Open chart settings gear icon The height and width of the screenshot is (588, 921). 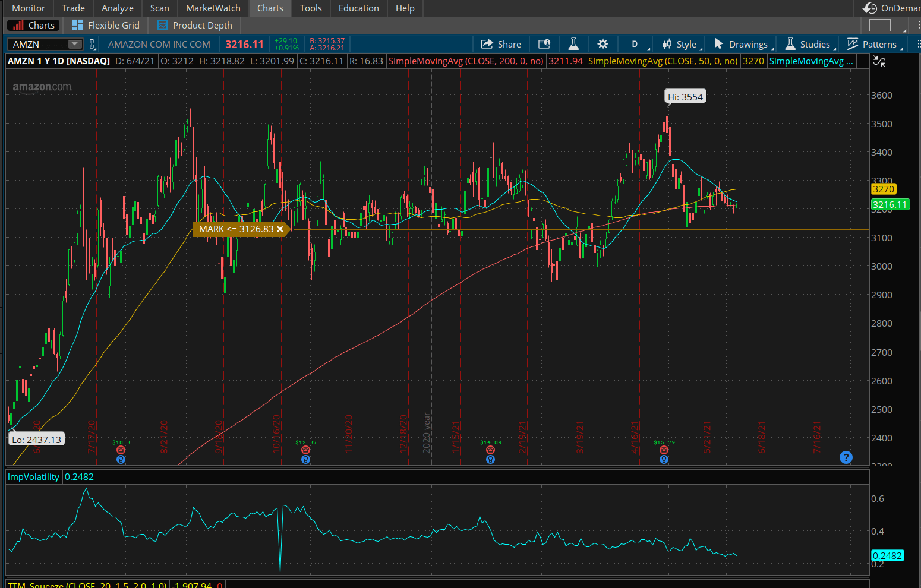(x=603, y=44)
